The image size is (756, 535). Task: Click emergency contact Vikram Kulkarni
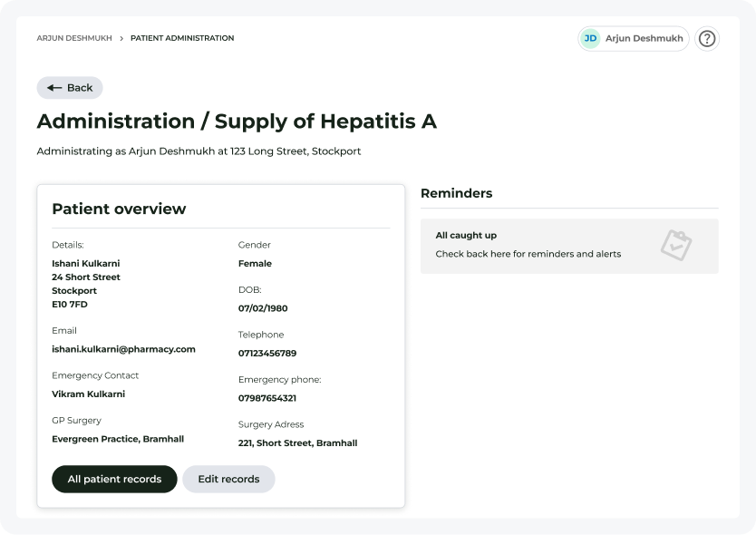[89, 394]
